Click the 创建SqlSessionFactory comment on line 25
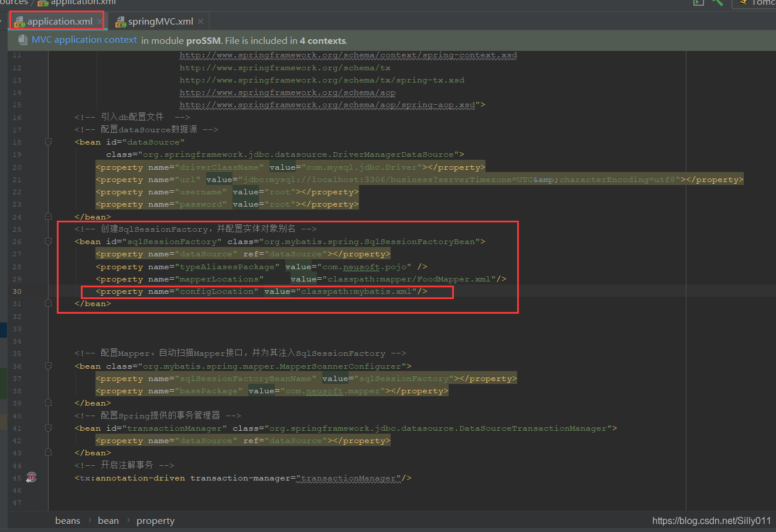 tap(196, 229)
